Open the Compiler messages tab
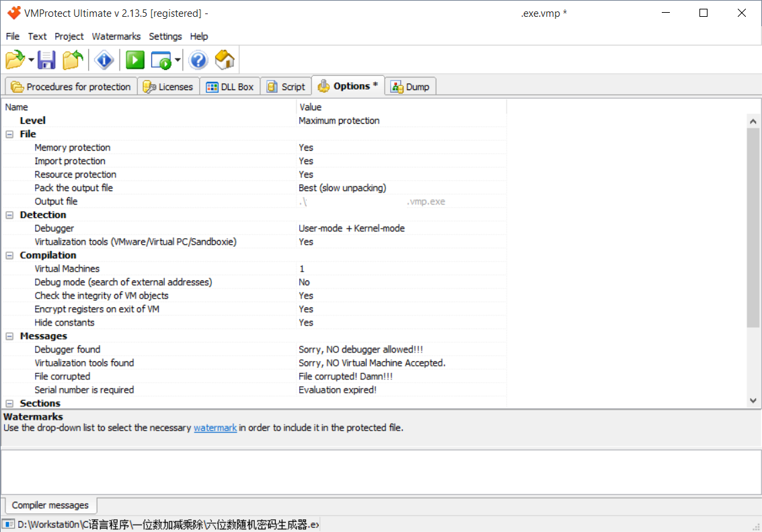 click(50, 505)
